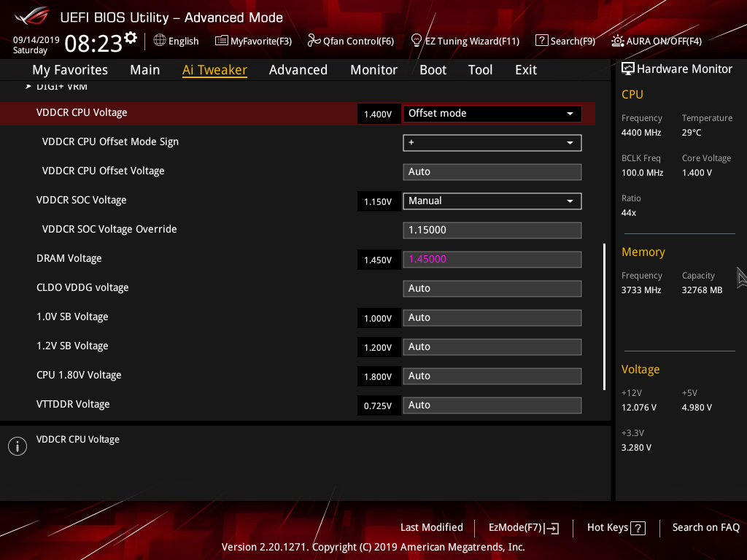Open the clock settings gear icon
Viewport: 747px width, 560px height.
131,38
